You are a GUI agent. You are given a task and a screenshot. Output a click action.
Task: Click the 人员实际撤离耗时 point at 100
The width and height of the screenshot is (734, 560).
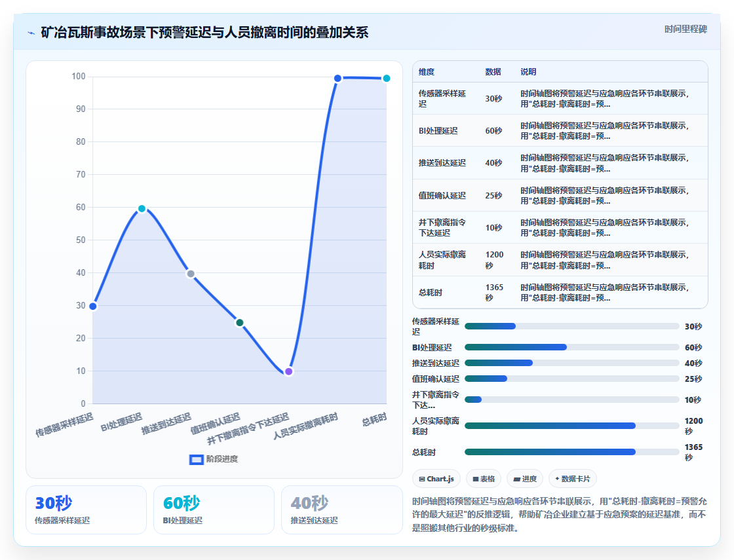pyautogui.click(x=338, y=78)
